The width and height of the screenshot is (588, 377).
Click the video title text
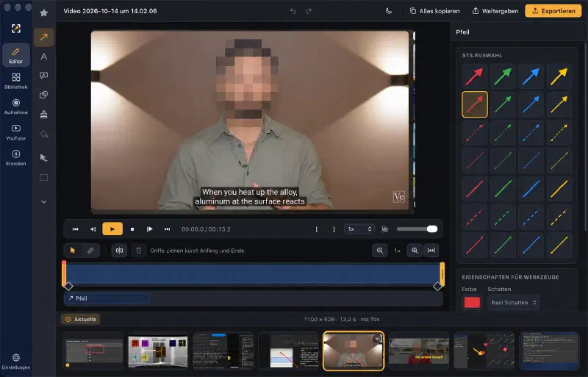110,11
